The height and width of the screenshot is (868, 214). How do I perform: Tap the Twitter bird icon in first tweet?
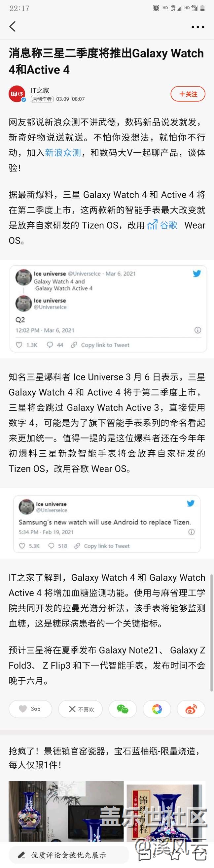[x=197, y=273]
